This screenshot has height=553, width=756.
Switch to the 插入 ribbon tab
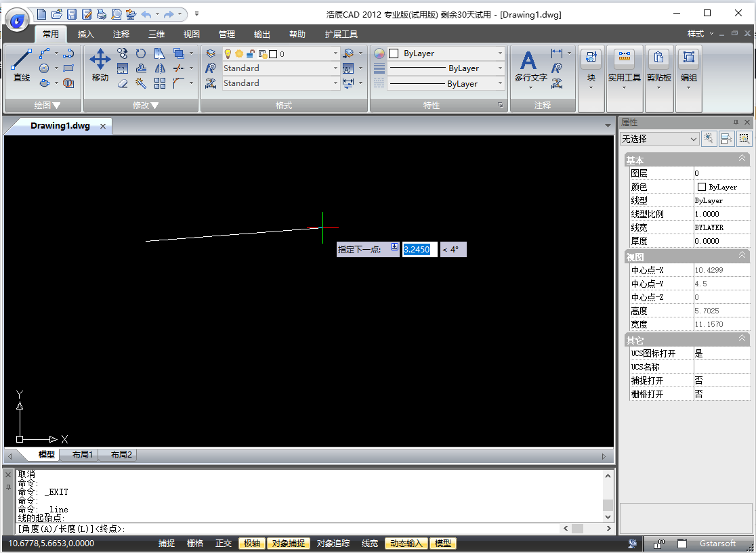coord(86,35)
